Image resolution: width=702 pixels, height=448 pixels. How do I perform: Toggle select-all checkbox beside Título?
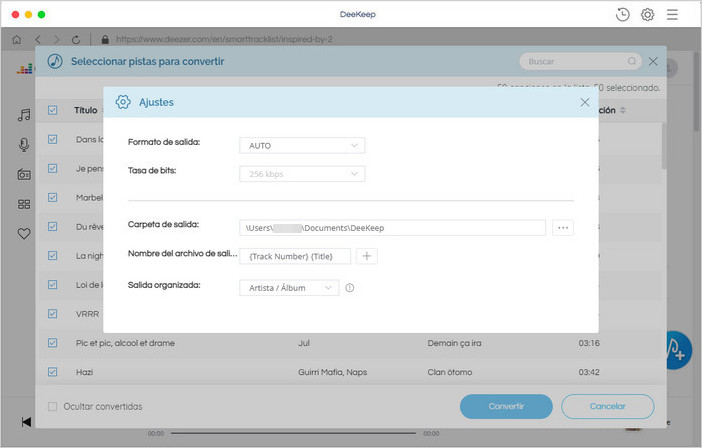(52, 110)
